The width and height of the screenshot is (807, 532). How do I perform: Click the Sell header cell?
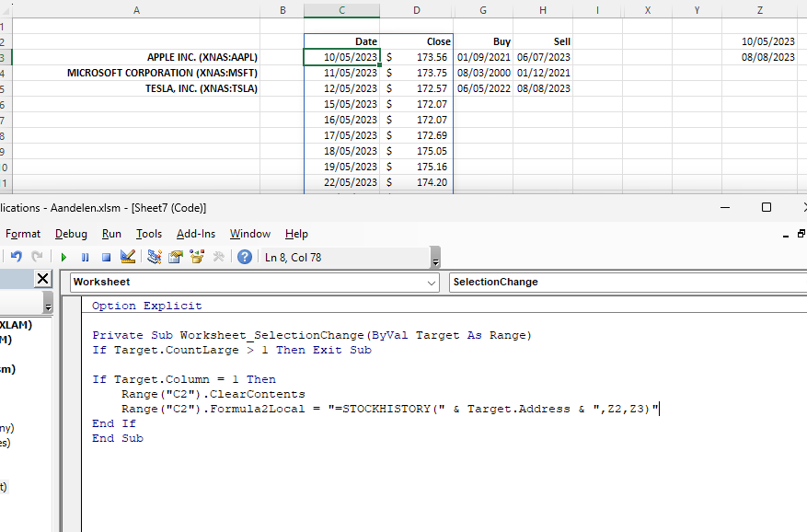coord(543,41)
